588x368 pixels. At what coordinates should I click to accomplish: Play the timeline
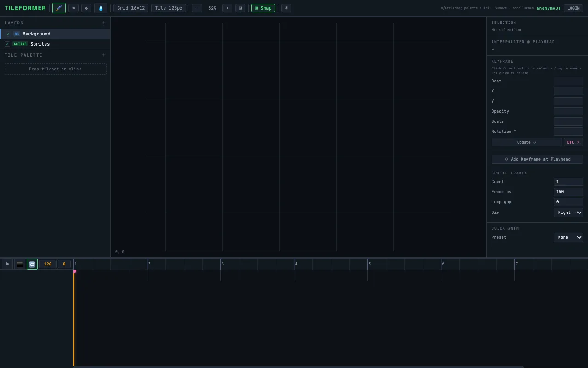(7, 264)
